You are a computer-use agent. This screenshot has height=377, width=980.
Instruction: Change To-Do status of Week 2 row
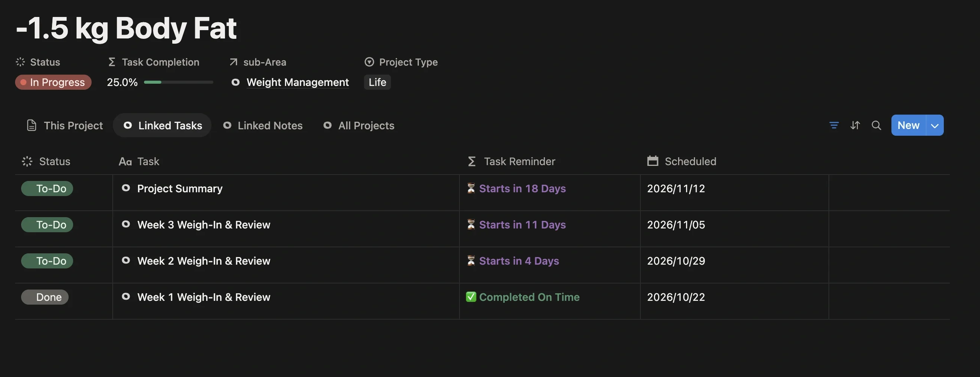(x=47, y=261)
